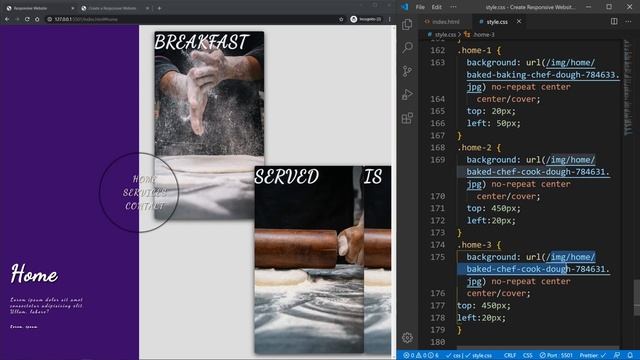Screen dimensions: 640x360
Task: Open the Extensions panel
Action: point(407,118)
